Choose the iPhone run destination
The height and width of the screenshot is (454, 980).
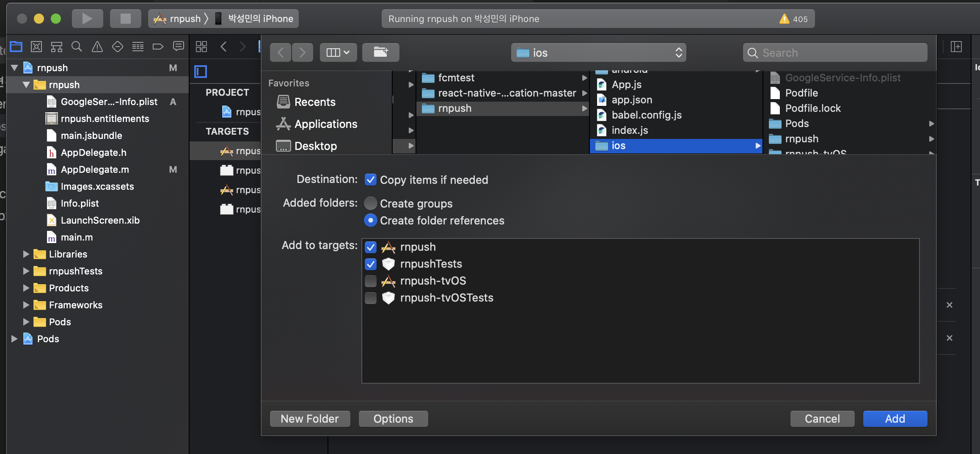click(254, 19)
